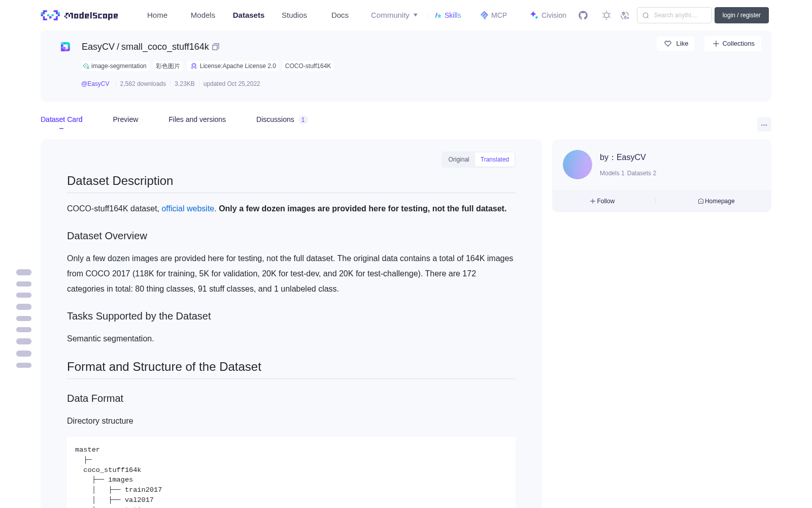
Task: Open the Datasets nav item
Action: tap(249, 15)
